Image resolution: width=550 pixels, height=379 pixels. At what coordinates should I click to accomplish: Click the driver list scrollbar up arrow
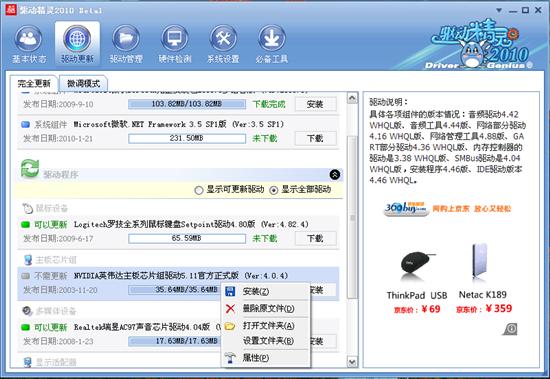[352, 98]
